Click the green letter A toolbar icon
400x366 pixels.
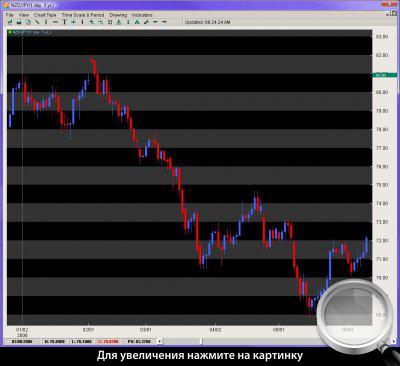137,22
